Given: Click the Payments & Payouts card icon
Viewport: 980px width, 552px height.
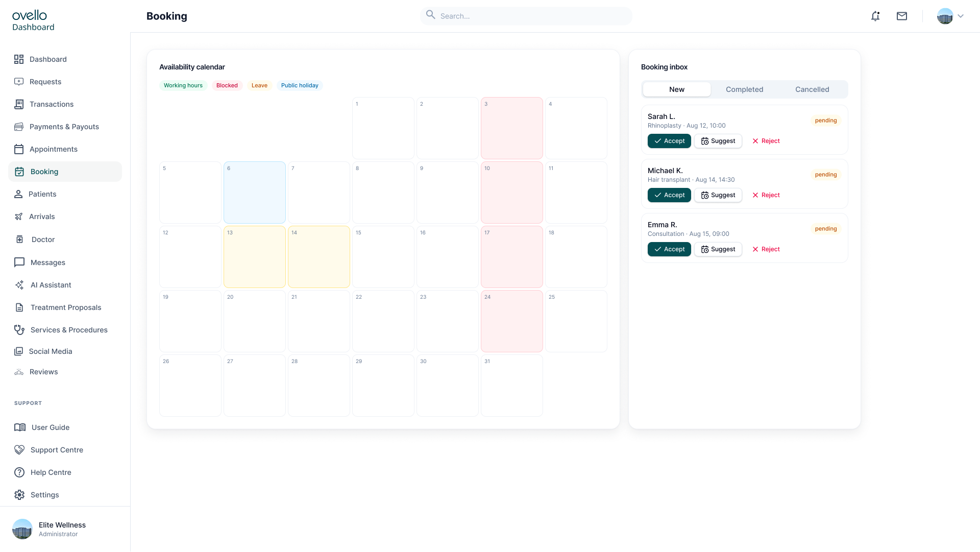Looking at the screenshot, I should coord(19,127).
